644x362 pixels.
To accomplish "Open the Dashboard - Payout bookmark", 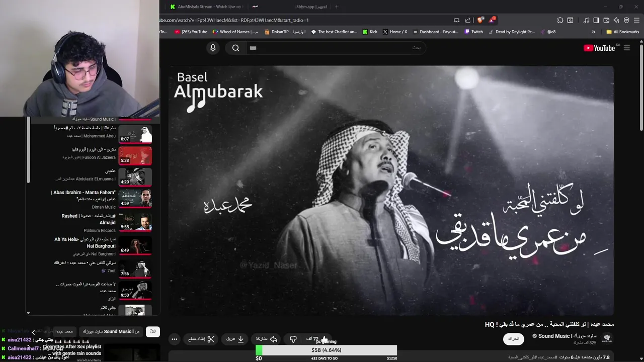I will click(435, 32).
